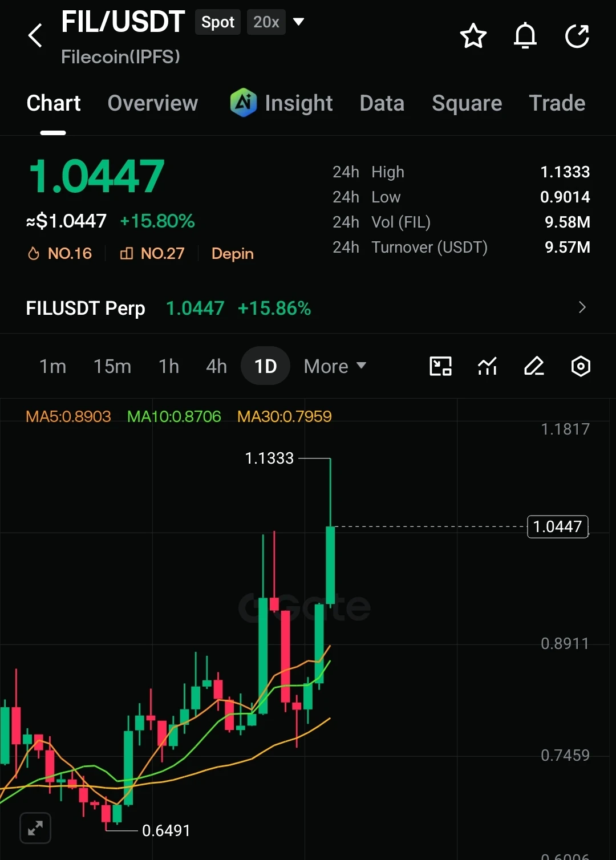Image resolution: width=616 pixels, height=860 pixels.
Task: Tap the MA5:0.8903 indicator label
Action: pos(68,416)
